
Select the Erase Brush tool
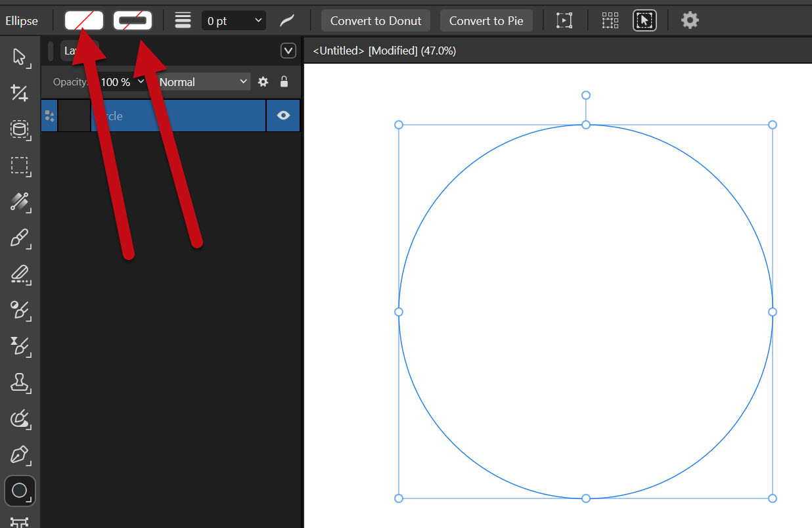[x=19, y=274]
